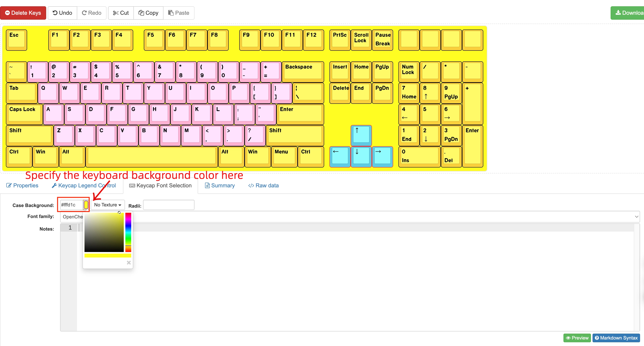The height and width of the screenshot is (346, 644).
Task: Close the color picker popup
Action: pos(129,262)
